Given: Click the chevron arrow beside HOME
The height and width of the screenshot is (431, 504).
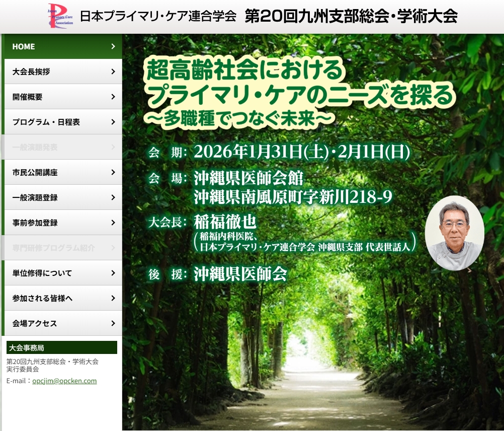Looking at the screenshot, I should coord(113,46).
